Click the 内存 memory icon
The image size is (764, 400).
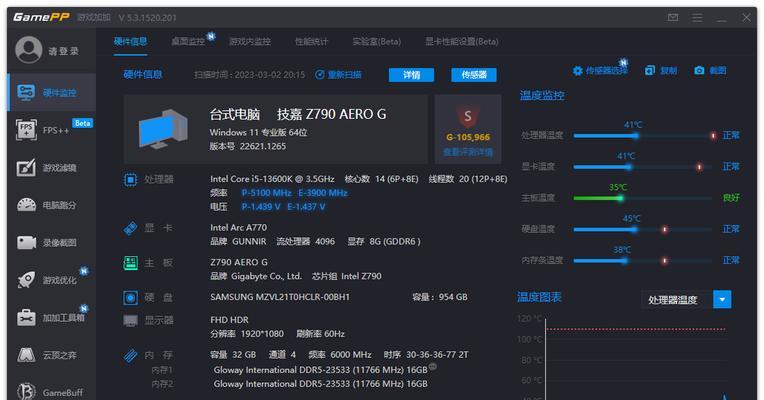(x=130, y=356)
